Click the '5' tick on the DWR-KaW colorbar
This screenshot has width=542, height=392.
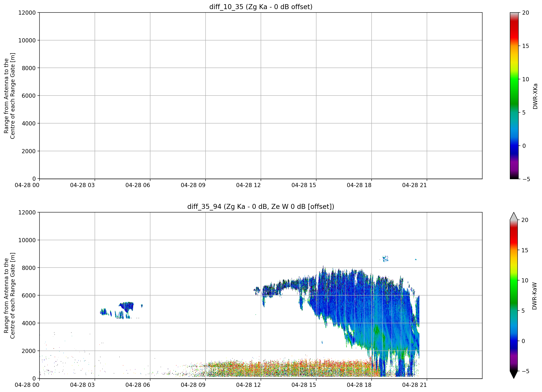(523, 311)
